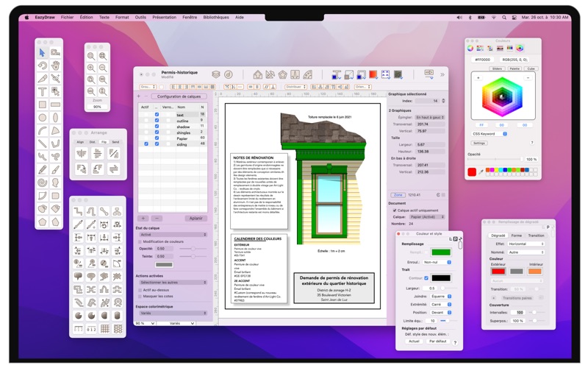Open the Calque Papier (Activé) dropdown
The image size is (588, 368).
(x=427, y=217)
